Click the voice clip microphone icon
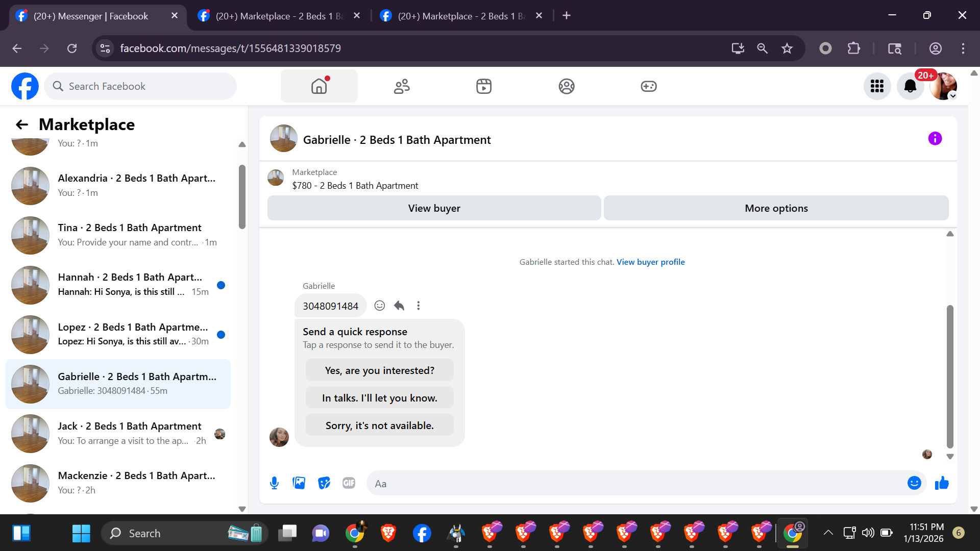Image resolution: width=980 pixels, height=551 pixels. (274, 483)
